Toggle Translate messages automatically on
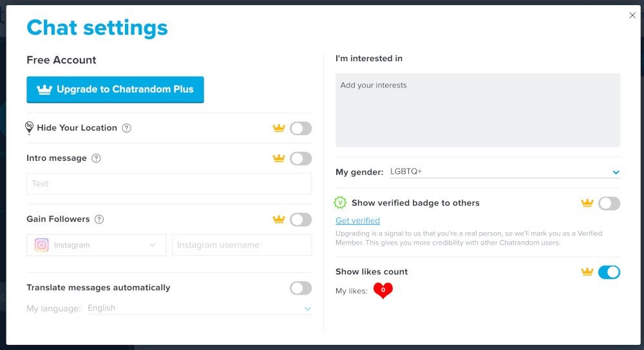 click(300, 288)
